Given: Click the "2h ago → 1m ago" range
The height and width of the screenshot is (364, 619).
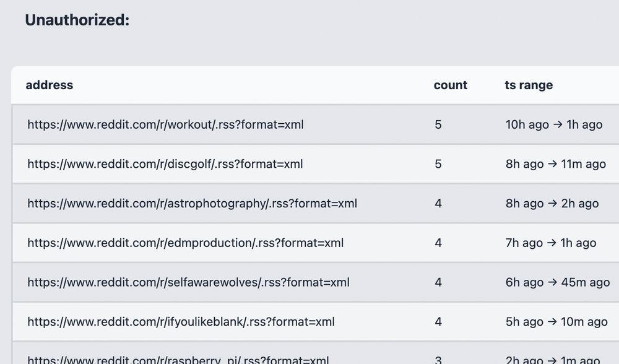Looking at the screenshot, I should pos(553,360).
